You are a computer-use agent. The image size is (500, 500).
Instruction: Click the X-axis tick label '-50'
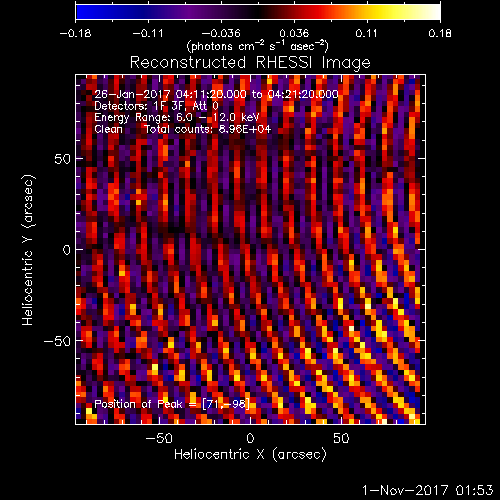click(x=159, y=438)
